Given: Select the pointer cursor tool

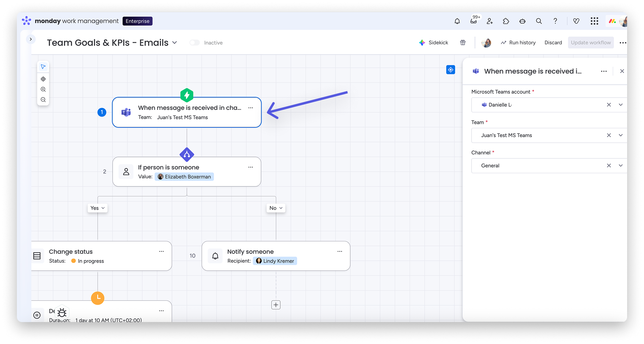Looking at the screenshot, I should pyautogui.click(x=43, y=67).
